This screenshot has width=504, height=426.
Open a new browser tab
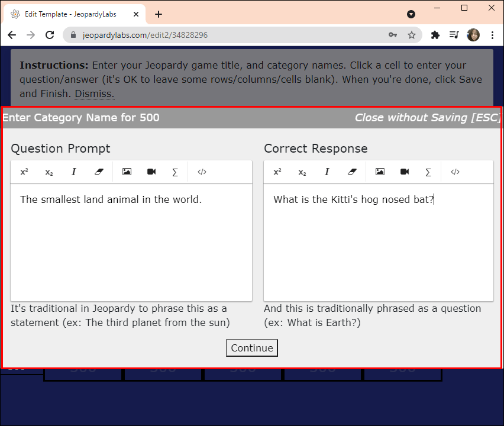click(x=159, y=14)
